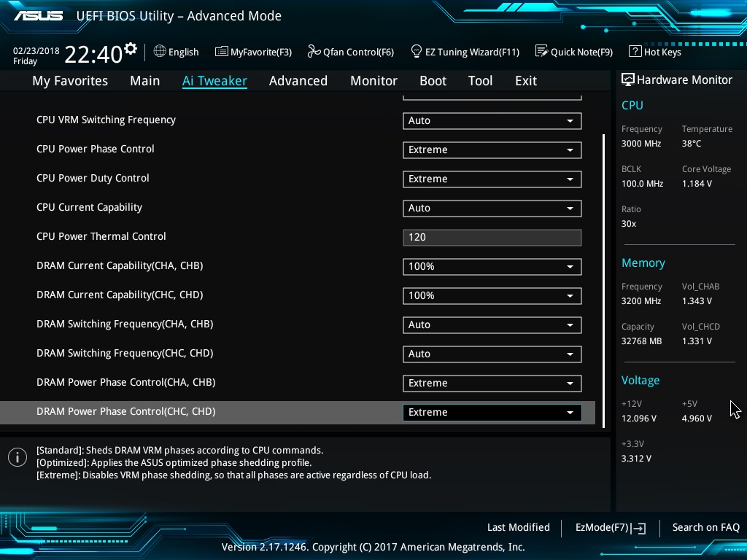Expand DRAM Switching Frequency(CHC, CHD) dropdown

click(492, 354)
